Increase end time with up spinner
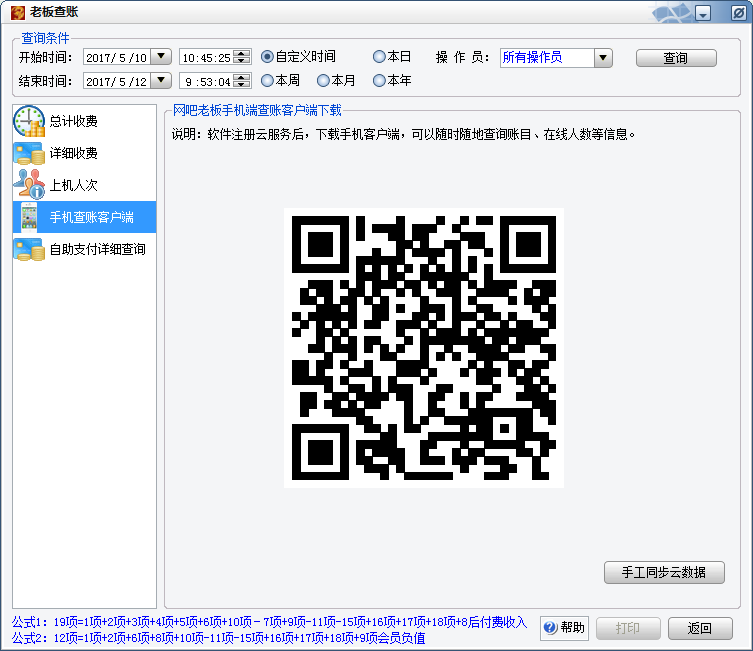Viewport: 753px width, 651px height. (242, 77)
